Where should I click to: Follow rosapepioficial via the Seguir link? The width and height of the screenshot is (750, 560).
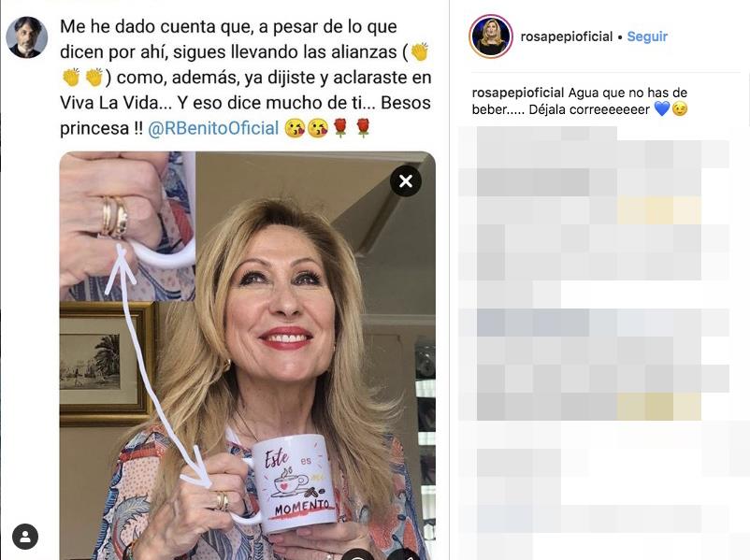[x=647, y=36]
